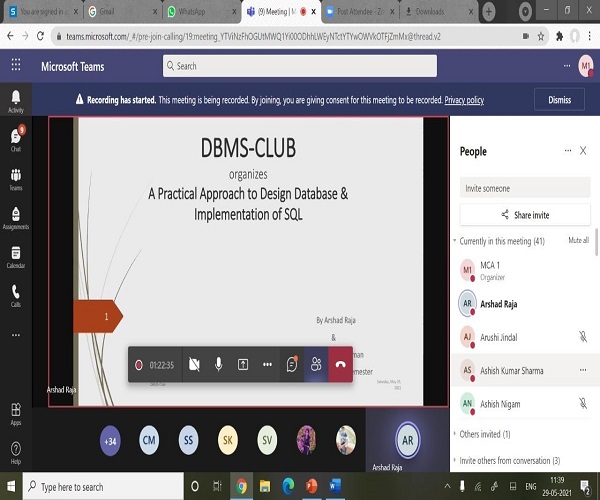
Task: Open the M1 profile avatar menu
Action: click(586, 66)
